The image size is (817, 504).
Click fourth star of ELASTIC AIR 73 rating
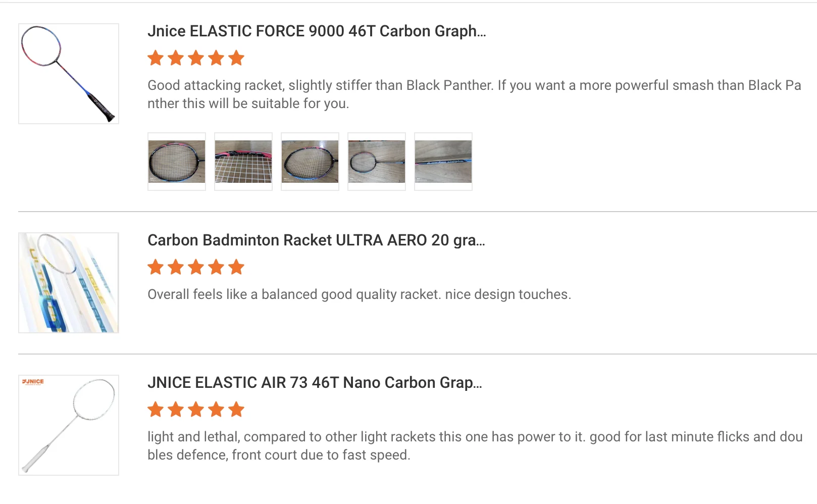pyautogui.click(x=216, y=410)
